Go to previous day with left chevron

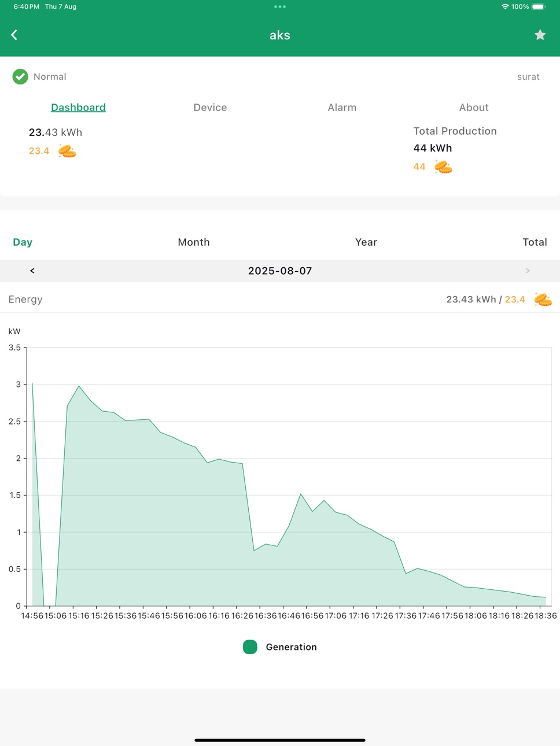pyautogui.click(x=32, y=271)
